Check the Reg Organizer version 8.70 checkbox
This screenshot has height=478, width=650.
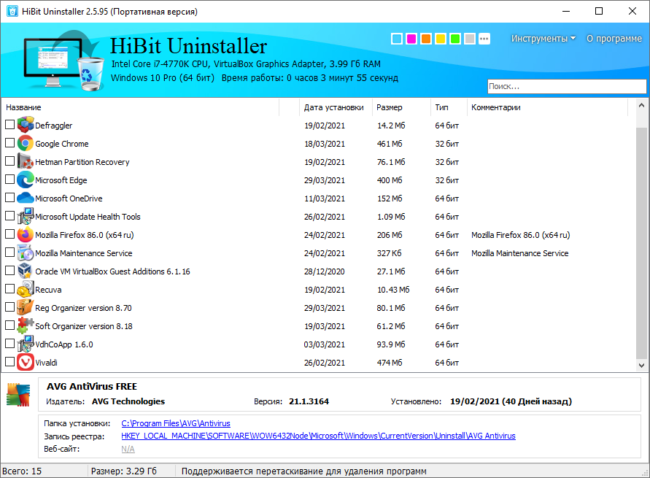click(10, 307)
